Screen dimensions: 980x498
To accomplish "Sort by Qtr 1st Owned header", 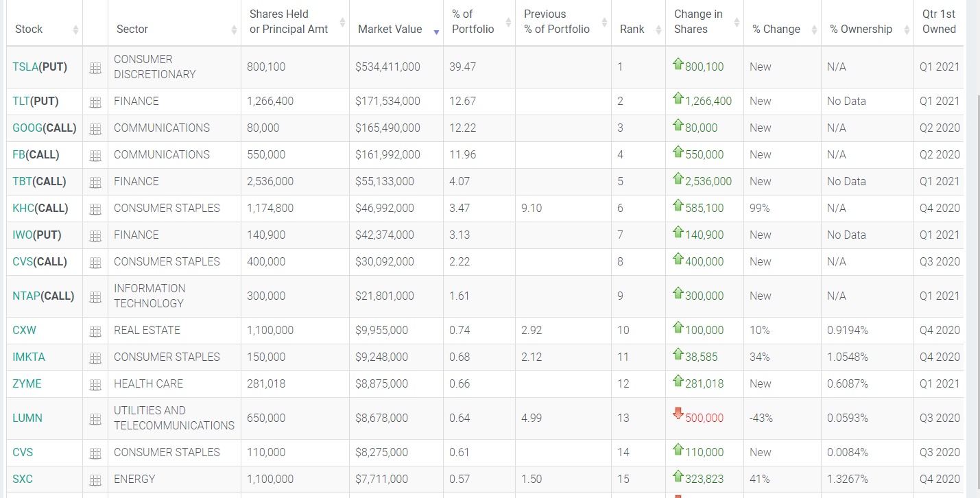I will point(939,23).
